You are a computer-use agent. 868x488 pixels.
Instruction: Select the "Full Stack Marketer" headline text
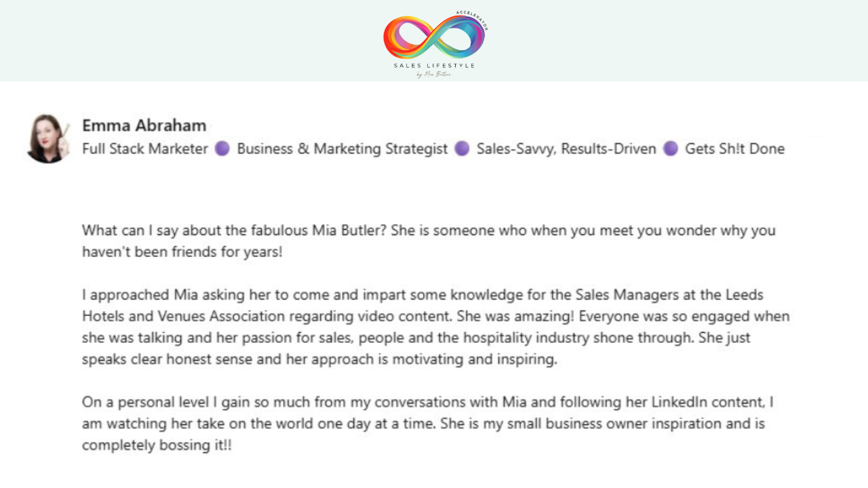[x=145, y=148]
